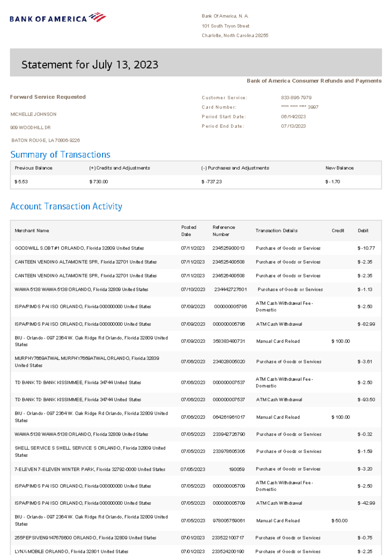Select reference number 978005759061

coord(229,521)
